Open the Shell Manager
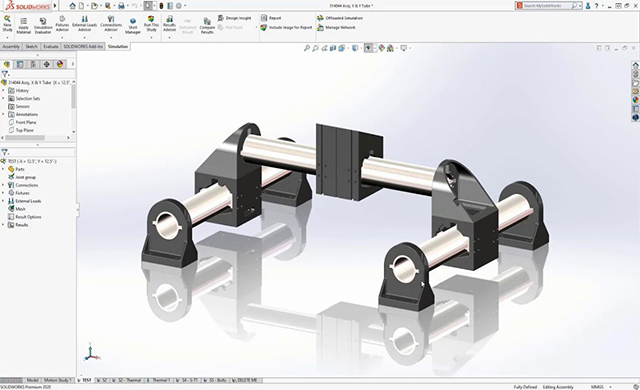 coord(133,26)
